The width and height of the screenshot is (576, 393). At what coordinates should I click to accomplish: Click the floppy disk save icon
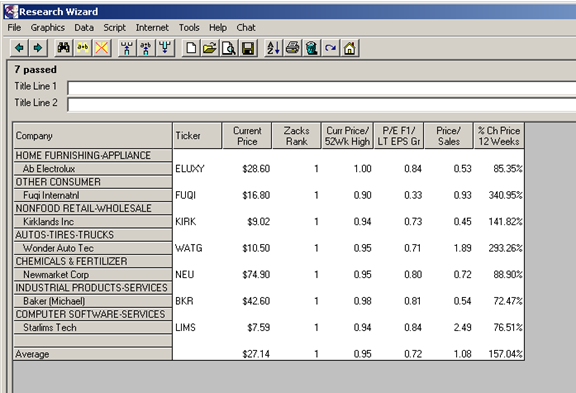point(248,48)
